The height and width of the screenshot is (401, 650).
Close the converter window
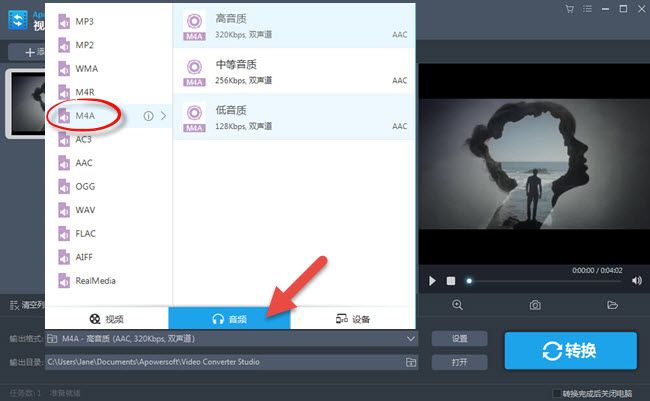click(x=642, y=9)
